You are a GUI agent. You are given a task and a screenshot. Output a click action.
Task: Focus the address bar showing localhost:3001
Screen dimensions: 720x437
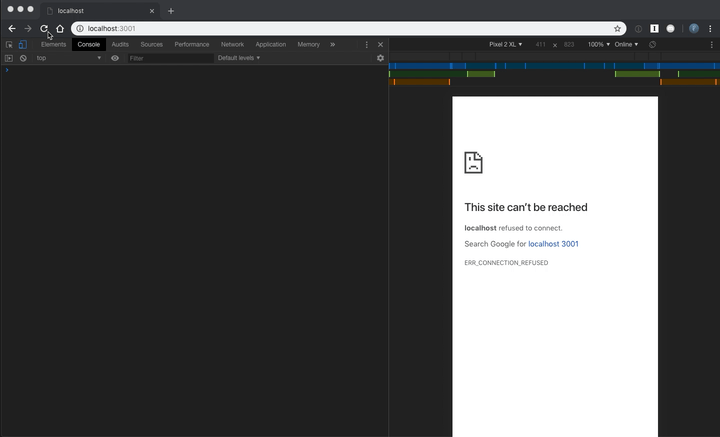click(x=349, y=28)
